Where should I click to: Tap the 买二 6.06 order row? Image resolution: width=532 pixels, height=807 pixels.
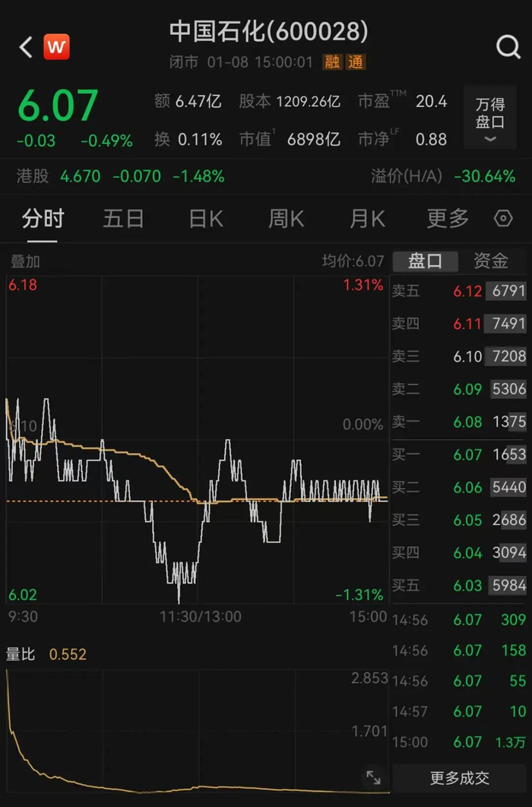pos(459,487)
